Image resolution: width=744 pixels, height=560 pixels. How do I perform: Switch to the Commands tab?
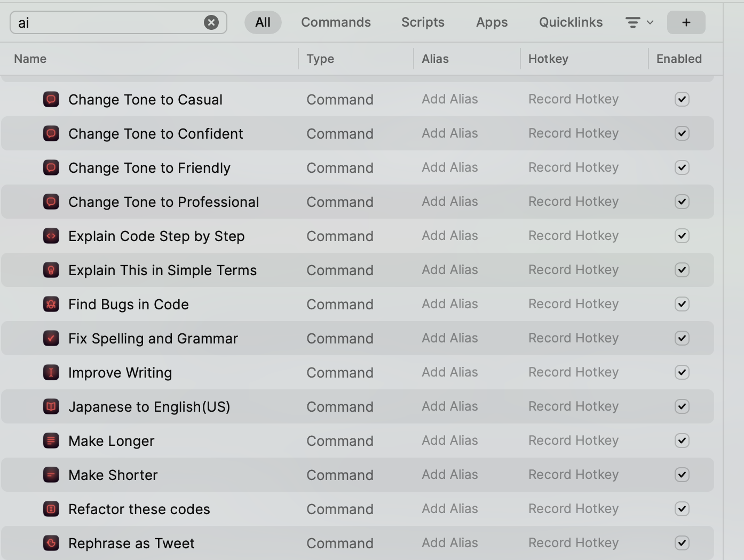click(x=336, y=22)
